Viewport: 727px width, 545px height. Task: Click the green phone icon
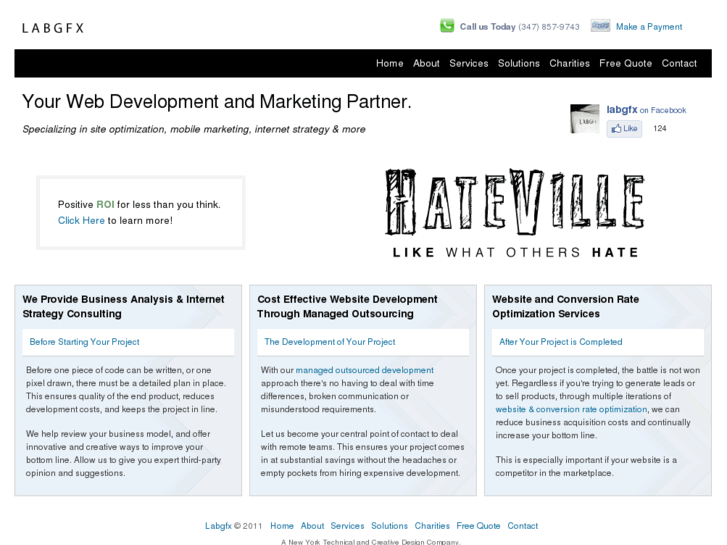(x=447, y=26)
